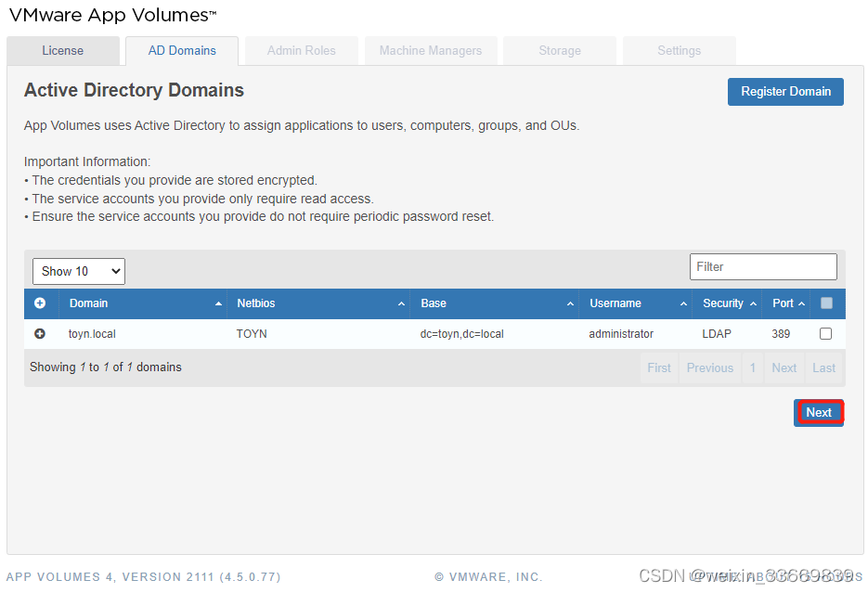868x593 pixels.
Task: Toggle the select-all checkbox in table header
Action: (x=826, y=303)
